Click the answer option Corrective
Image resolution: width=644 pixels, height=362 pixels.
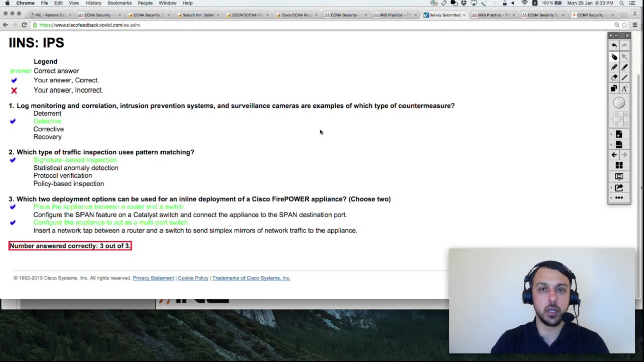tap(48, 129)
